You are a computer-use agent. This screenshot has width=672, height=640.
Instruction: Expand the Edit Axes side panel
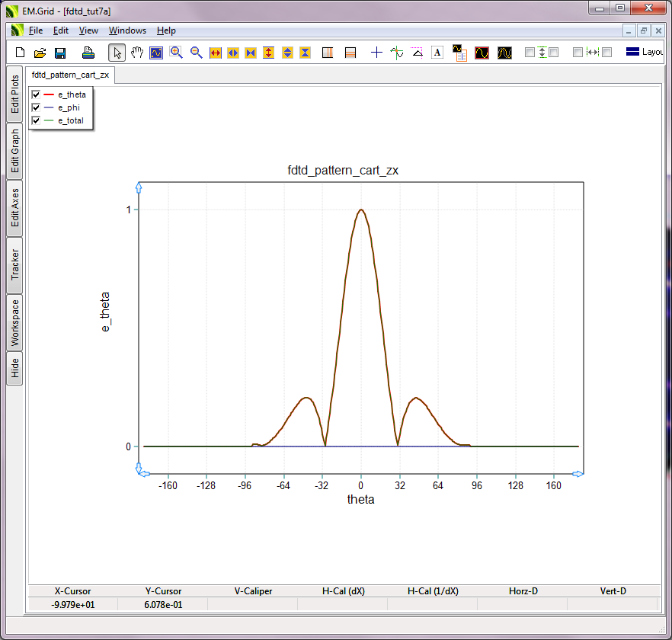14,208
